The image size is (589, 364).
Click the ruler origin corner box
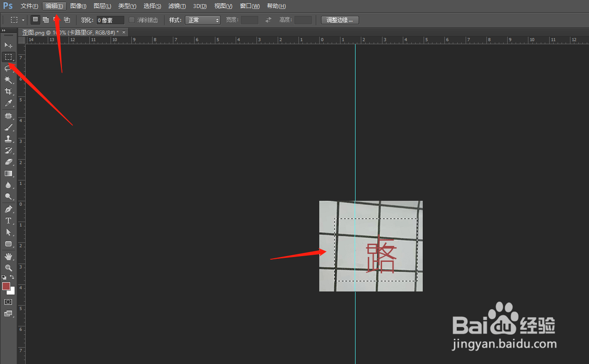(22, 40)
